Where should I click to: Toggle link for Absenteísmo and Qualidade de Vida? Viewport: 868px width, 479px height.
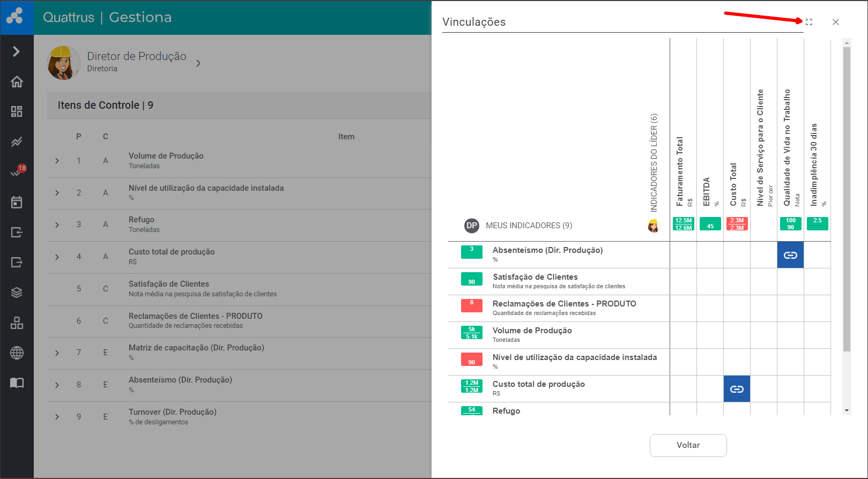(x=790, y=255)
